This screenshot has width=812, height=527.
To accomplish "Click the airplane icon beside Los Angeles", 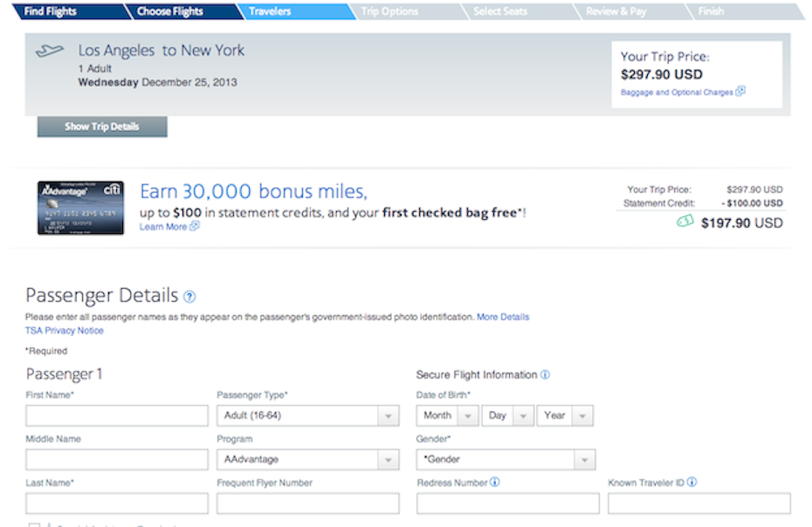I will click(51, 51).
